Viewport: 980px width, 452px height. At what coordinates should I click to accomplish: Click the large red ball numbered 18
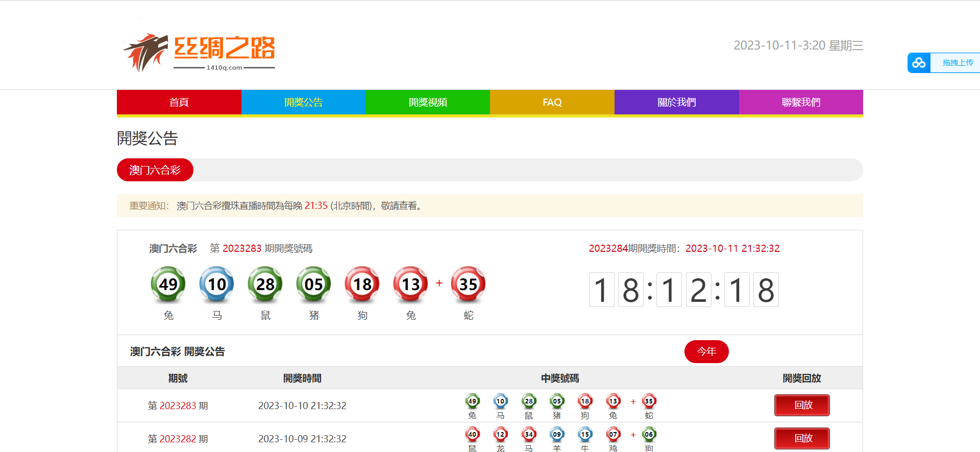tap(362, 284)
